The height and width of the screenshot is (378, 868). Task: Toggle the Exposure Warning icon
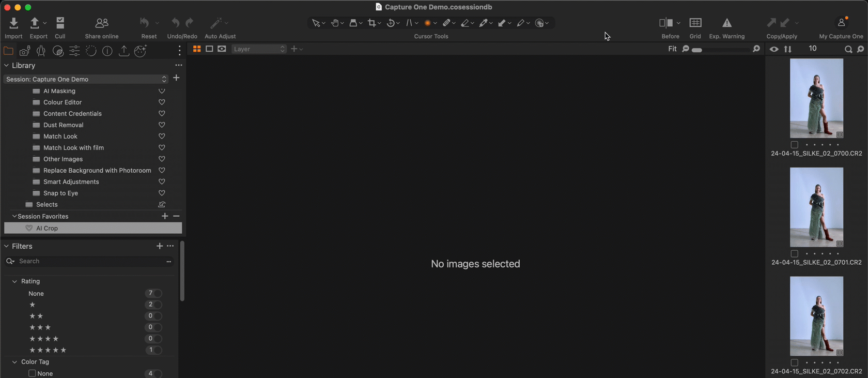click(726, 23)
